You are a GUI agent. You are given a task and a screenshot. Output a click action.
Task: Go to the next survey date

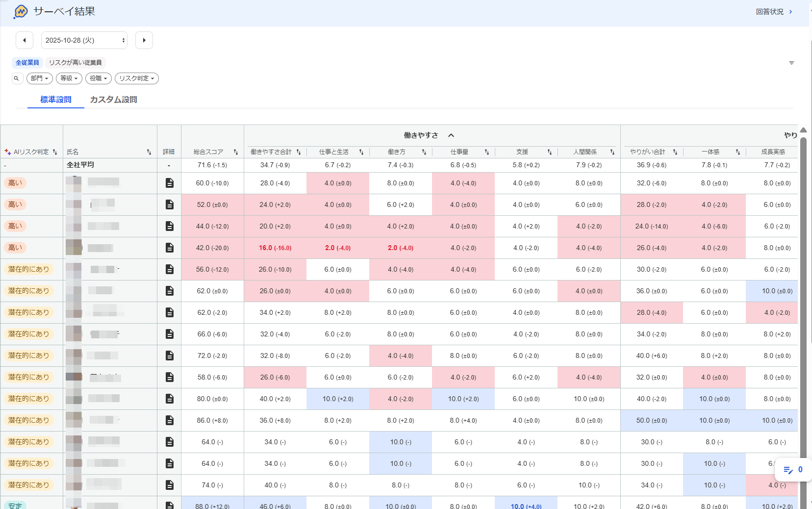144,40
